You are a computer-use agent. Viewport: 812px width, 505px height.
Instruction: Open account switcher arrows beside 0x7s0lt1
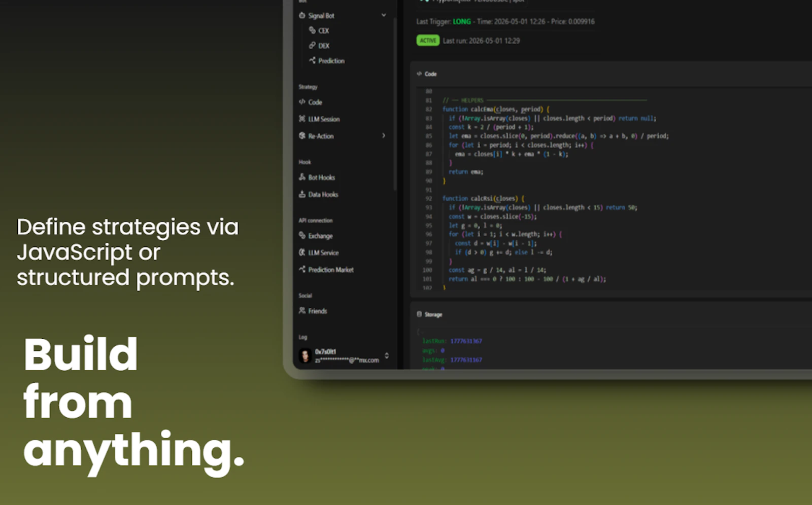(387, 356)
